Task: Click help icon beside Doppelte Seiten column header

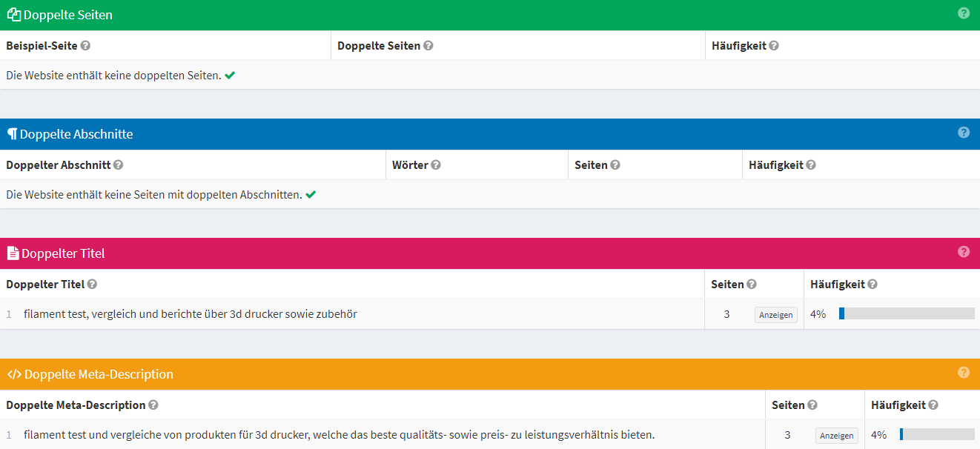Action: coord(428,46)
